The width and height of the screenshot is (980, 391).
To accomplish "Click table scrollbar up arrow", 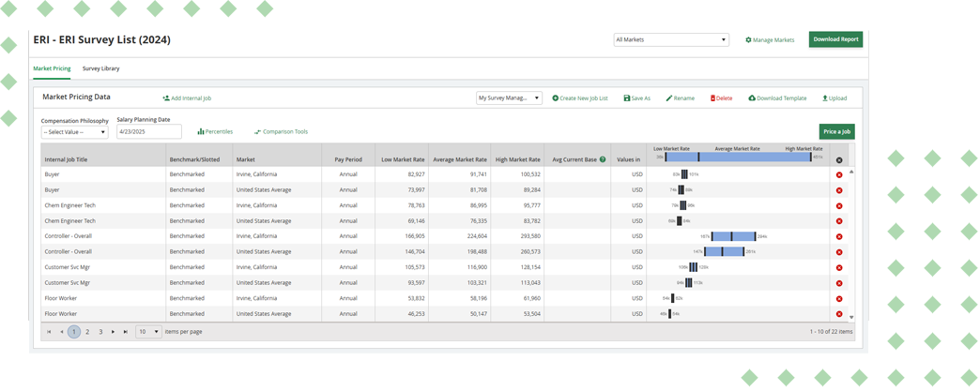I will pos(851,172).
